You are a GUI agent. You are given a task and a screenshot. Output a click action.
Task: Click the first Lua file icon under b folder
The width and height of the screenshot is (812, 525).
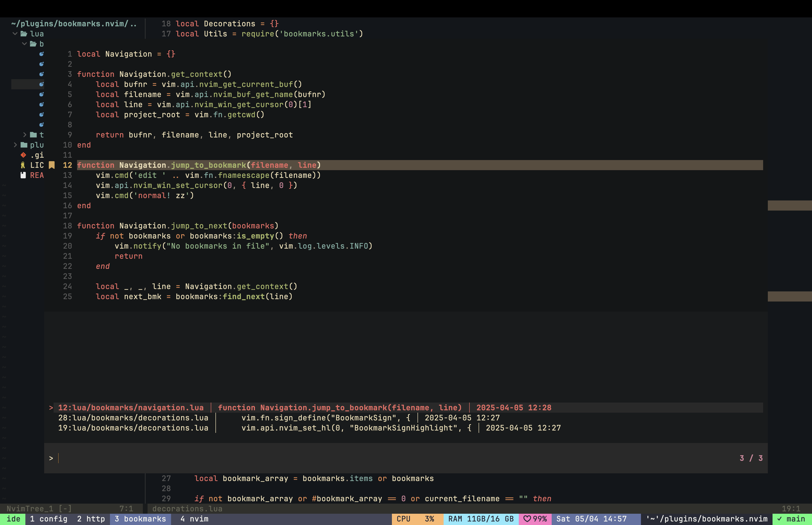click(42, 54)
